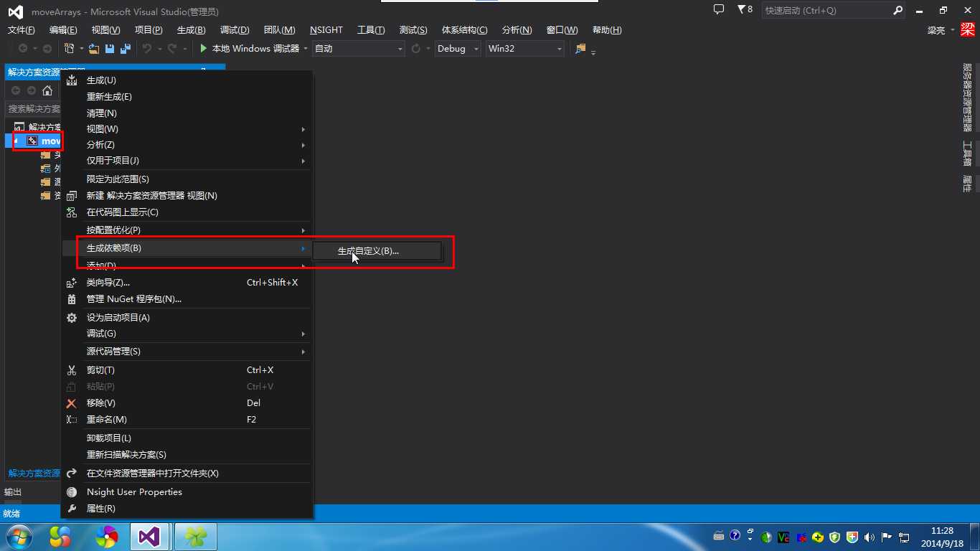Click the NuGet package manager icon
Image resolution: width=980 pixels, height=551 pixels.
click(71, 299)
